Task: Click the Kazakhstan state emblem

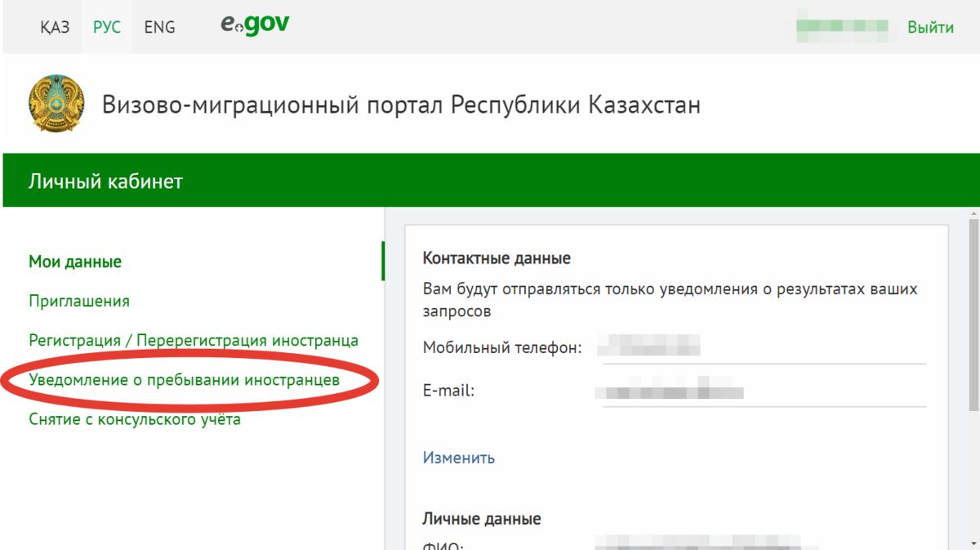Action: pos(56,104)
